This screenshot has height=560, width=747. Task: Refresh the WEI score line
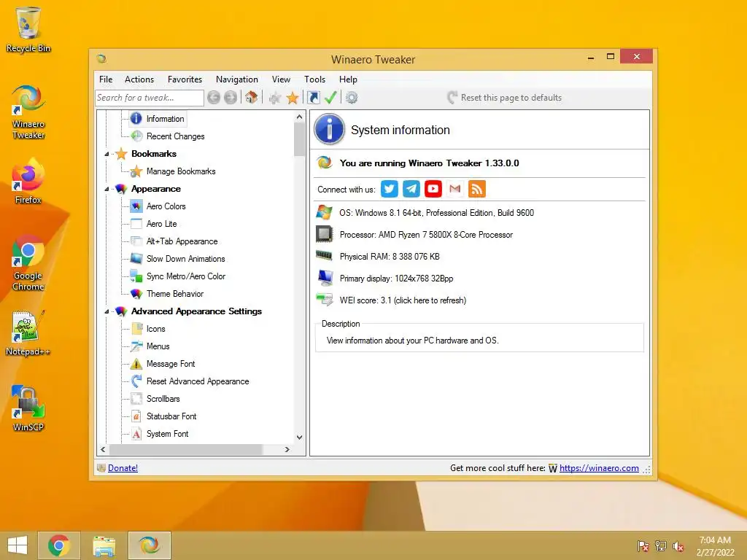403,300
